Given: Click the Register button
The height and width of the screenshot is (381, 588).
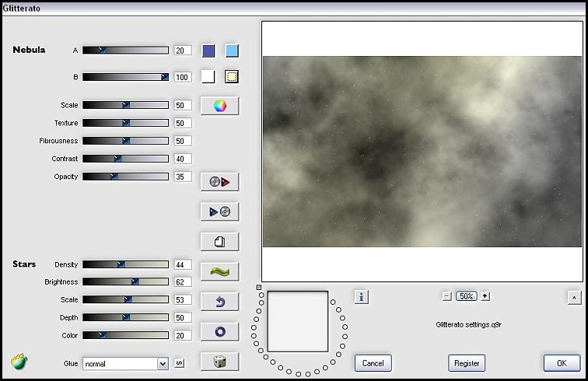Looking at the screenshot, I should pyautogui.click(x=467, y=363).
